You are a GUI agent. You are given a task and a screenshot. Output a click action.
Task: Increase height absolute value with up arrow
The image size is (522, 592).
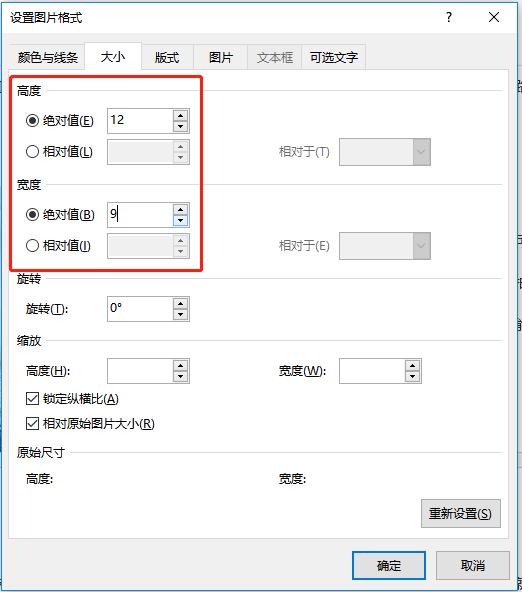180,116
